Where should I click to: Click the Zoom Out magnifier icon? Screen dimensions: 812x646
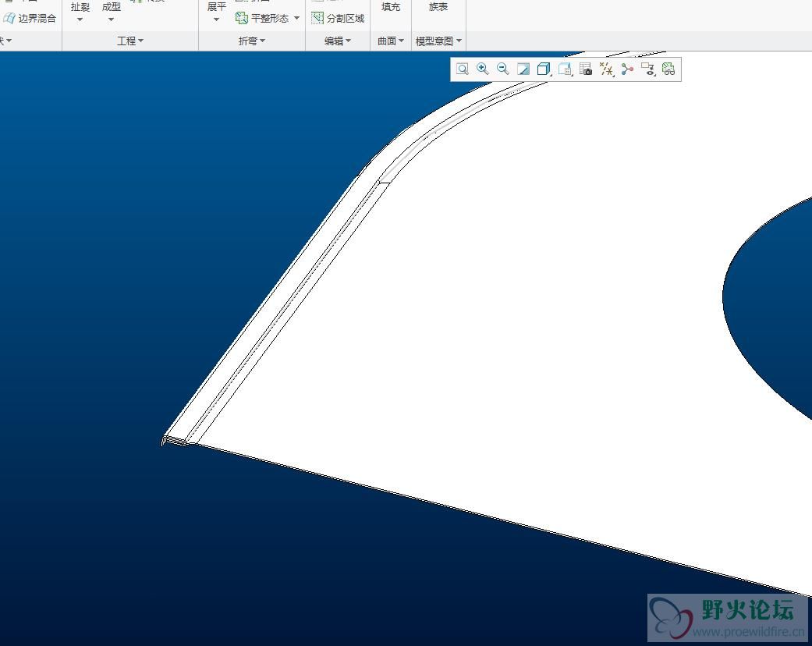click(x=503, y=69)
